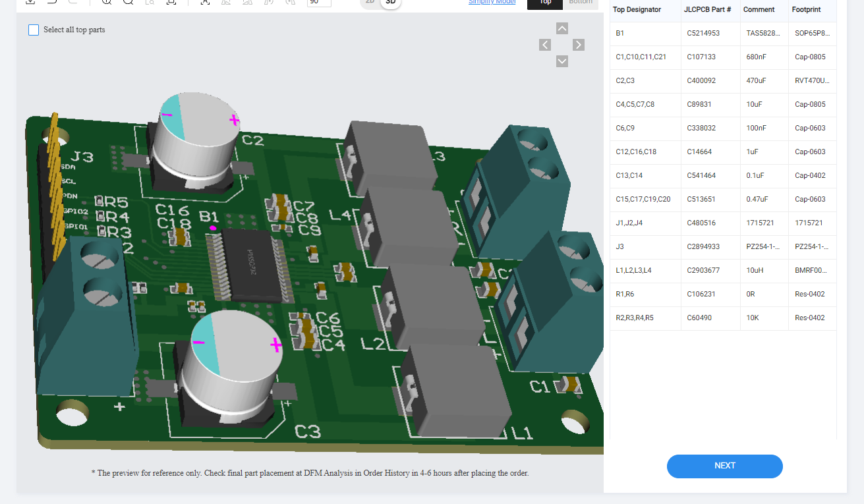Click capacitor C3 in the 3D preview

coord(229,368)
